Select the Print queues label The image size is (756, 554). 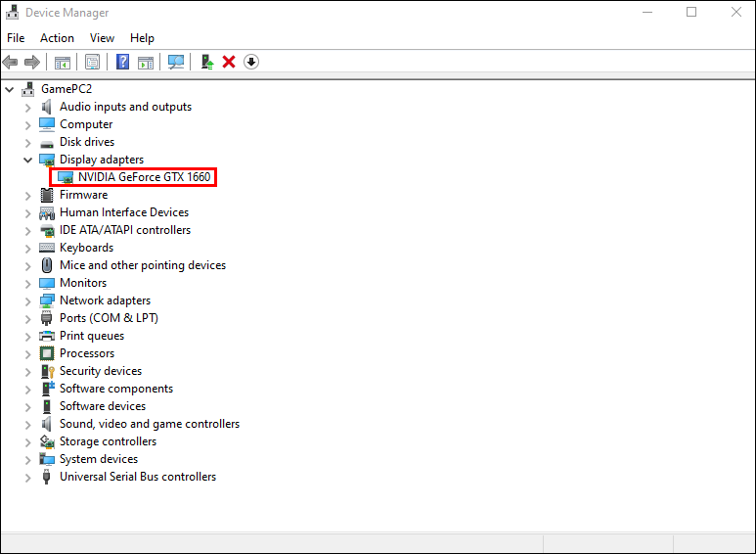92,336
